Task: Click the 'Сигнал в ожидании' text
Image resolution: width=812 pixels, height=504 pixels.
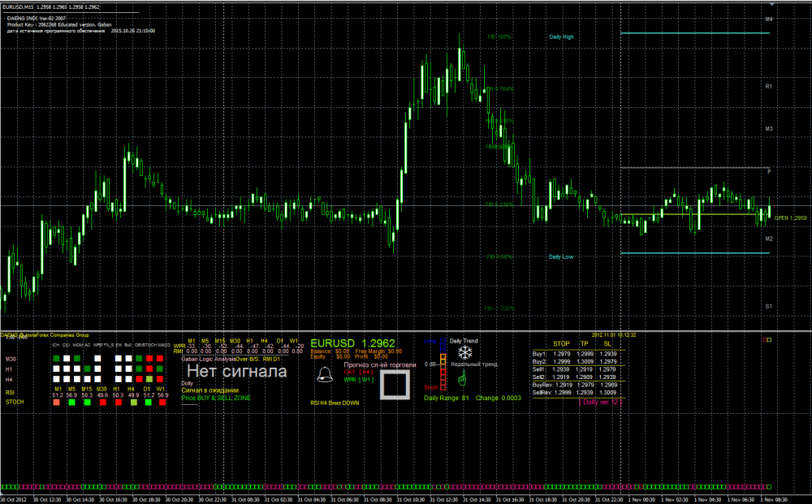Action: pos(209,390)
